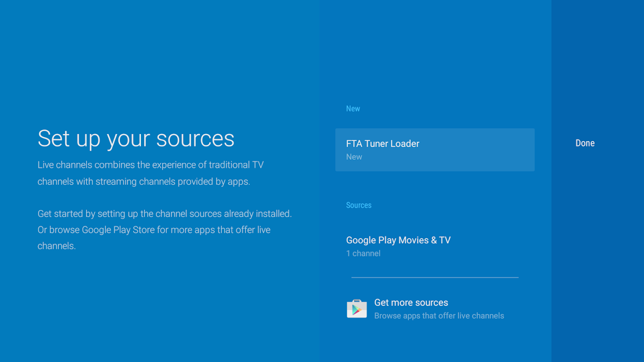Click '1 channel' under Google Play Movies

coord(363,253)
